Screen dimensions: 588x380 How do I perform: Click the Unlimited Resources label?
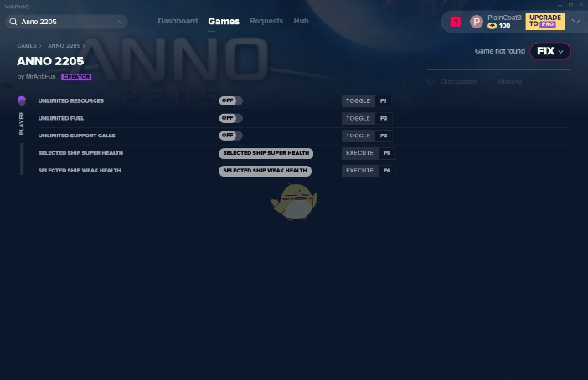click(71, 100)
